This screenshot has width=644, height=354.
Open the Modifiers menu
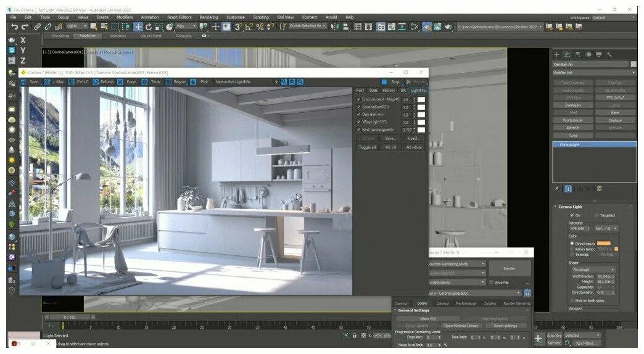click(x=125, y=18)
